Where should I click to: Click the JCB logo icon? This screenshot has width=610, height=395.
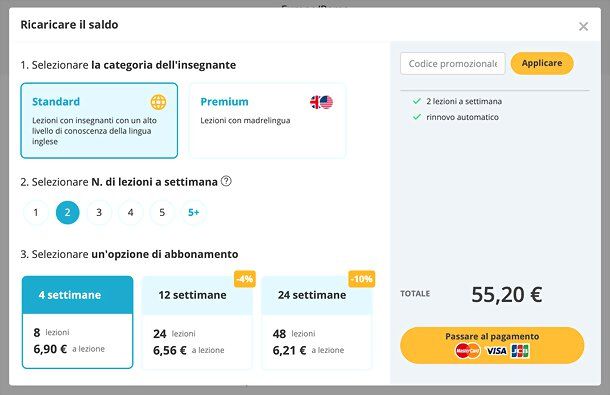tap(520, 351)
